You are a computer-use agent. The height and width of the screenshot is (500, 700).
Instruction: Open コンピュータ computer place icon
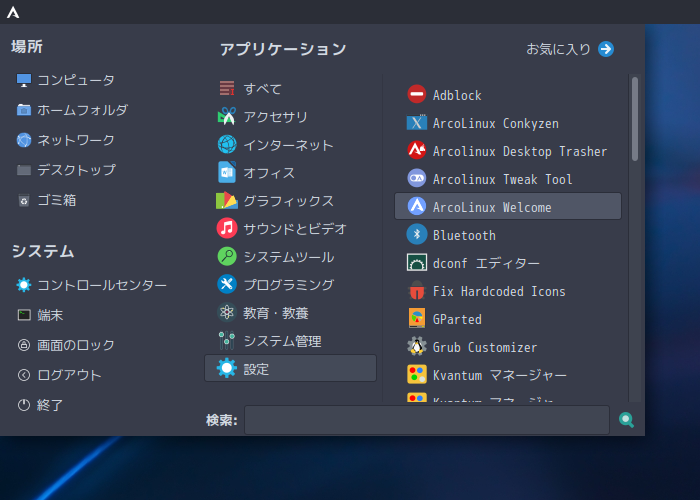(x=24, y=80)
